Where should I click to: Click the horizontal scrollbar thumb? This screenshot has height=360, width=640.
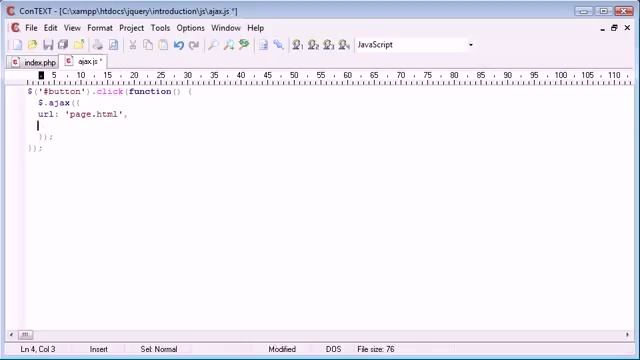point(25,335)
